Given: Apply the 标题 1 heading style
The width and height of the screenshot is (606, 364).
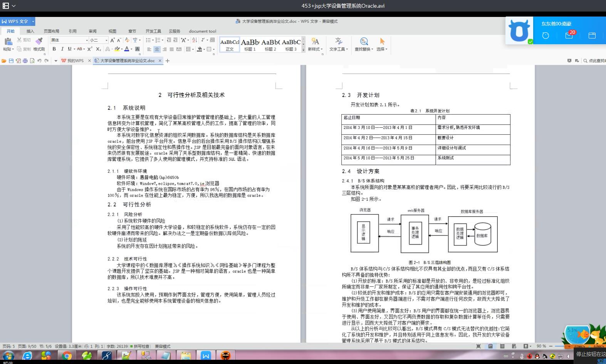Looking at the screenshot, I should coord(250,45).
